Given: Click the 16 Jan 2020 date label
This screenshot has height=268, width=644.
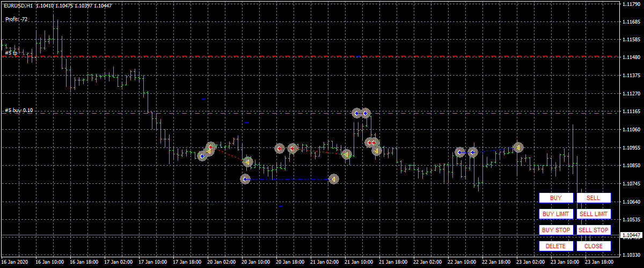Looking at the screenshot, I should click(15, 263).
